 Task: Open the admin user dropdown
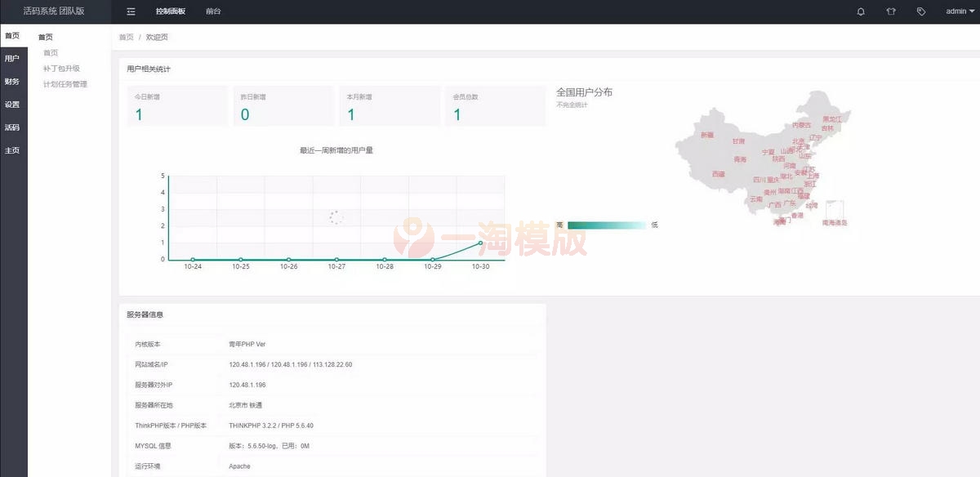click(x=959, y=11)
